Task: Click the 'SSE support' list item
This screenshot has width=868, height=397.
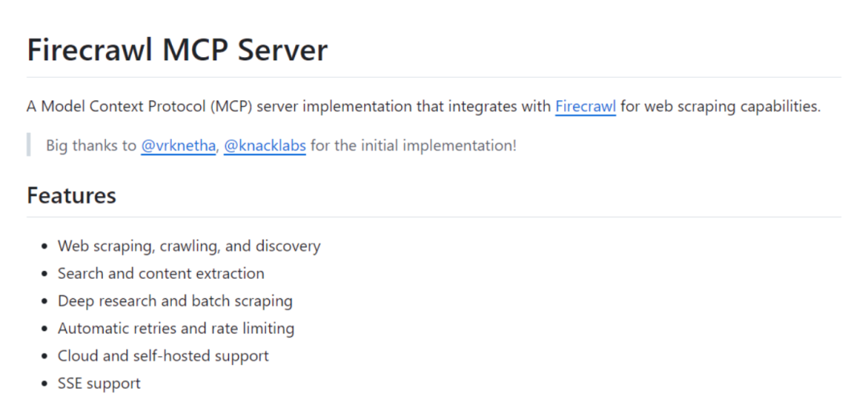Action: tap(99, 383)
